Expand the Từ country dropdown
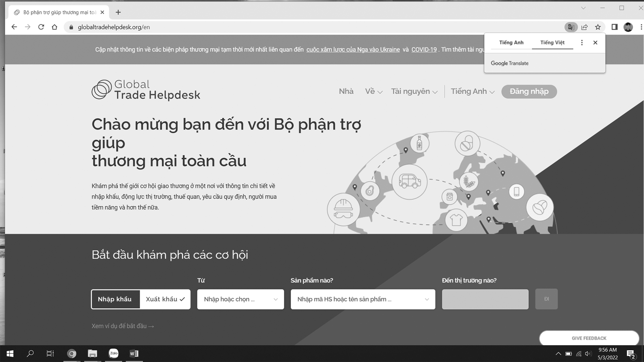Screen dimensions: 644x362 240,299
